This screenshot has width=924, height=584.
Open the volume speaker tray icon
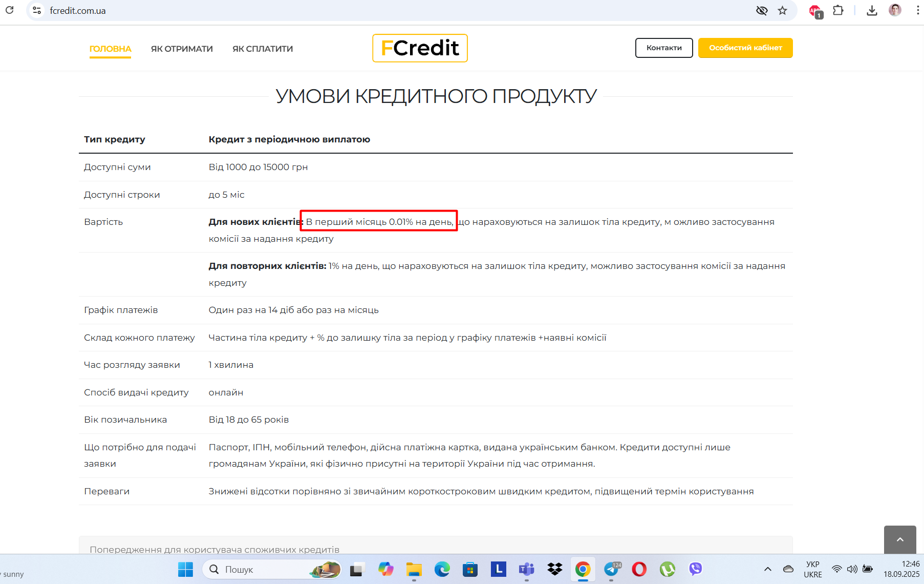852,569
